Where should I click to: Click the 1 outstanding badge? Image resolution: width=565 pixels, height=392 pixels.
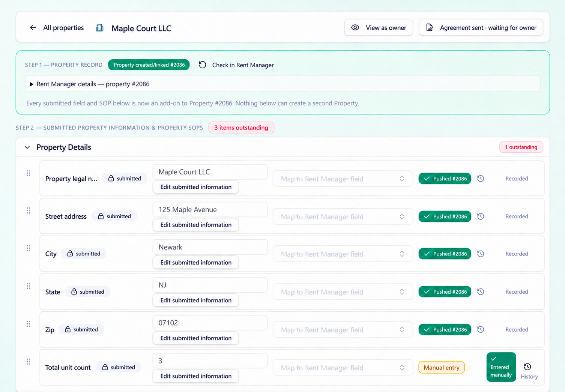(x=521, y=147)
